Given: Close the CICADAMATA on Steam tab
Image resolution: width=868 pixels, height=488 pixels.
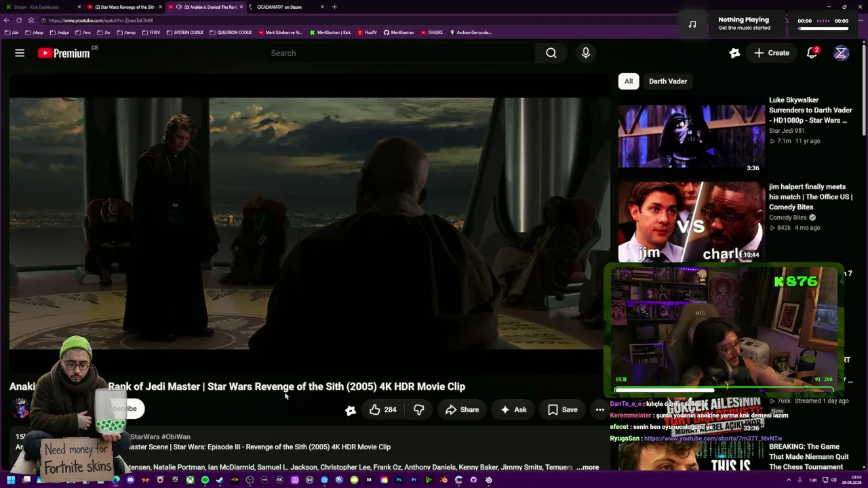Looking at the screenshot, I should [322, 7].
